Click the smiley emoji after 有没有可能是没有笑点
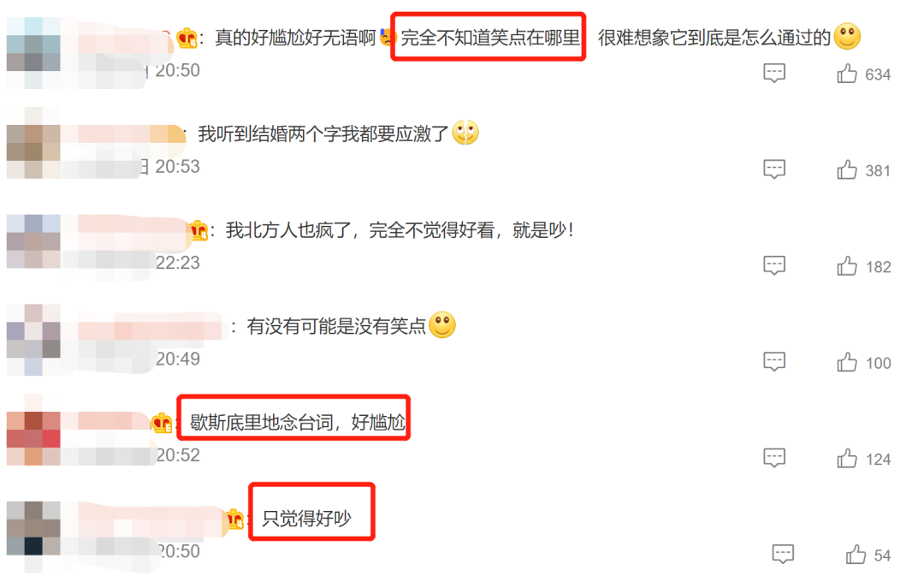 [442, 325]
